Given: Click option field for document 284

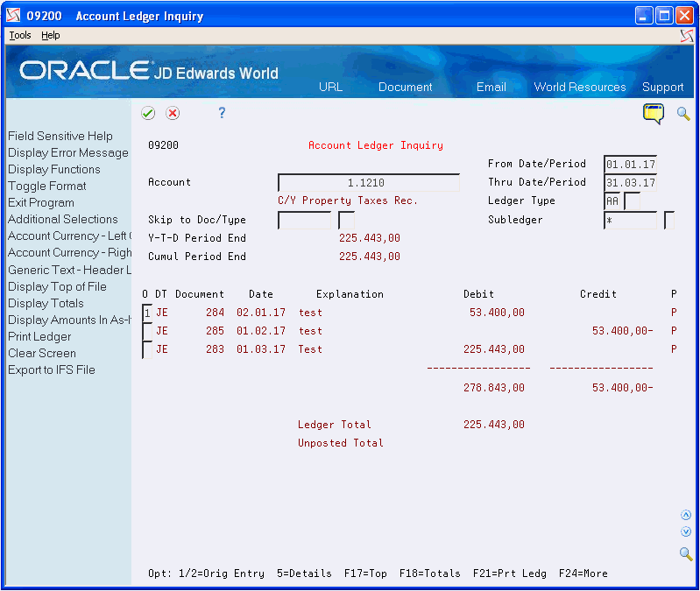Looking at the screenshot, I should point(147,313).
